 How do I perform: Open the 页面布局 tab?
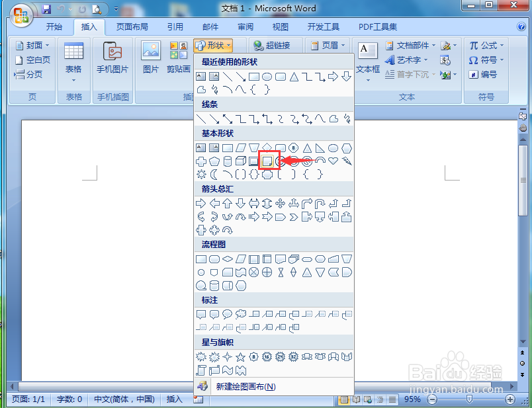132,27
